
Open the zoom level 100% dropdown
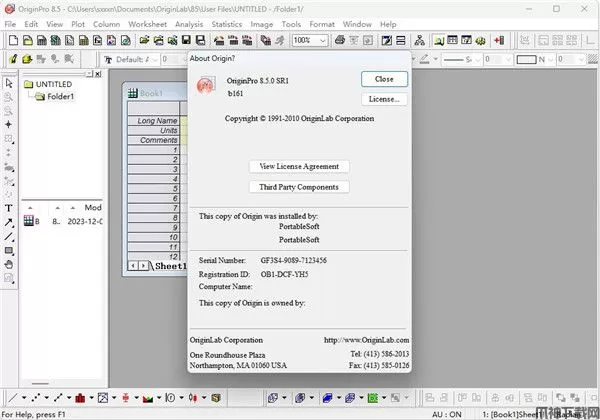[310, 40]
